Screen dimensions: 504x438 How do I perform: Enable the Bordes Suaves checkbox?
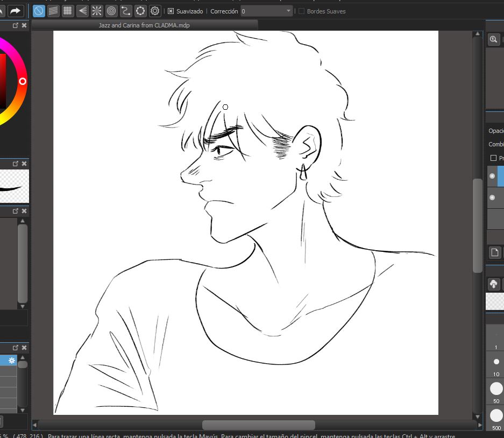tap(301, 11)
